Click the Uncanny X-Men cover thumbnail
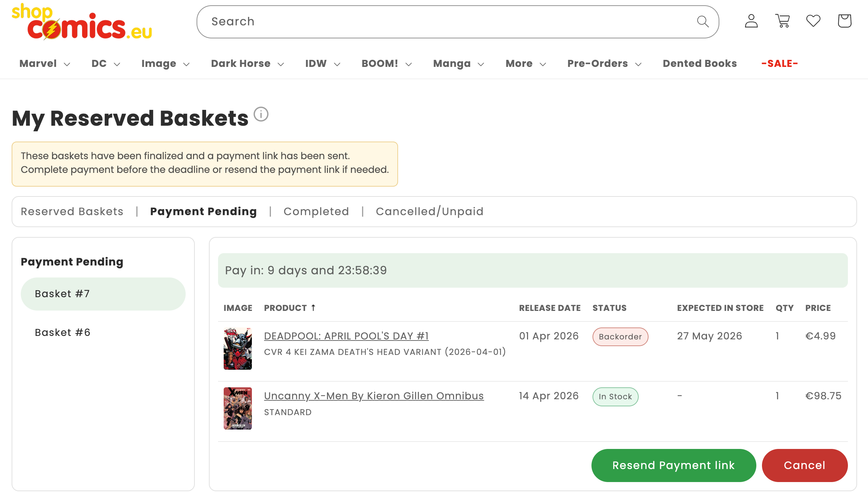868x500 pixels. click(238, 408)
